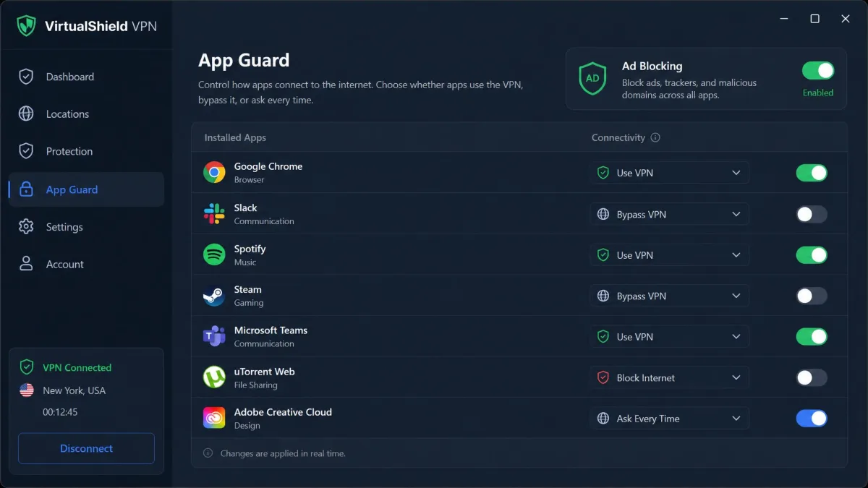Viewport: 868px width, 488px height.
Task: Click the Connectivity column header
Action: pos(618,137)
